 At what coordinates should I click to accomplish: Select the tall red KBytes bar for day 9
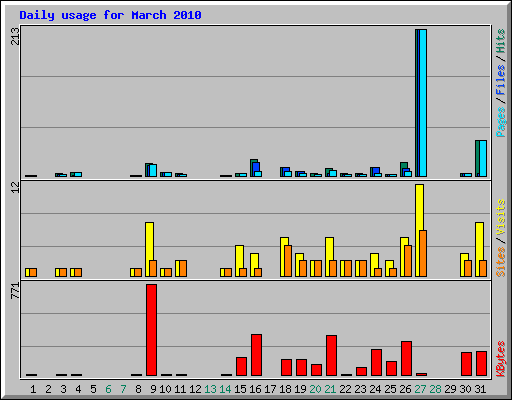point(151,330)
